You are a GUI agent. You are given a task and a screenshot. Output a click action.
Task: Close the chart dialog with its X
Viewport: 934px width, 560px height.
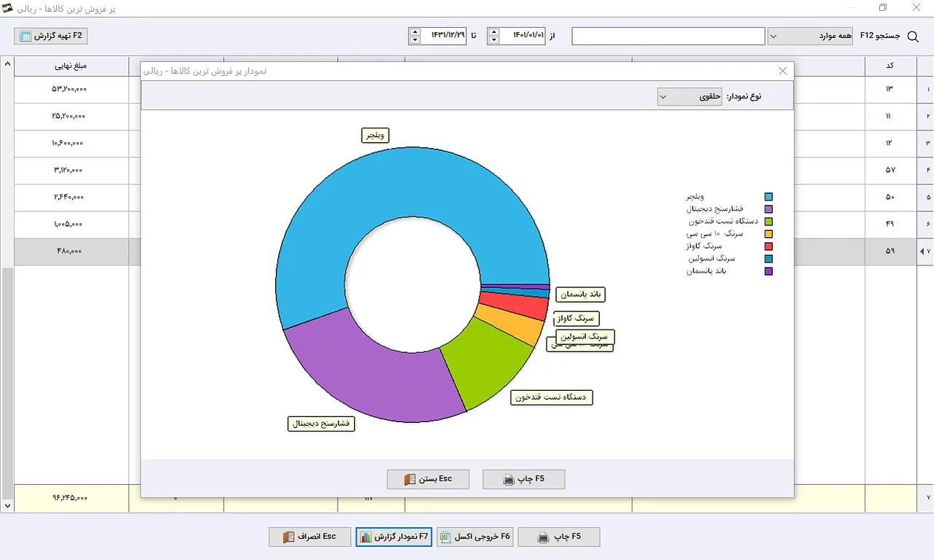(783, 71)
